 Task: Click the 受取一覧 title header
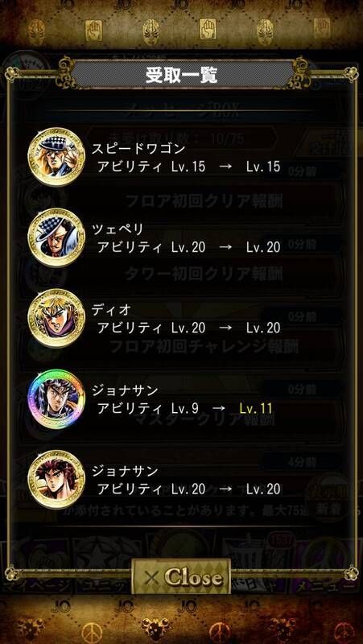181,75
